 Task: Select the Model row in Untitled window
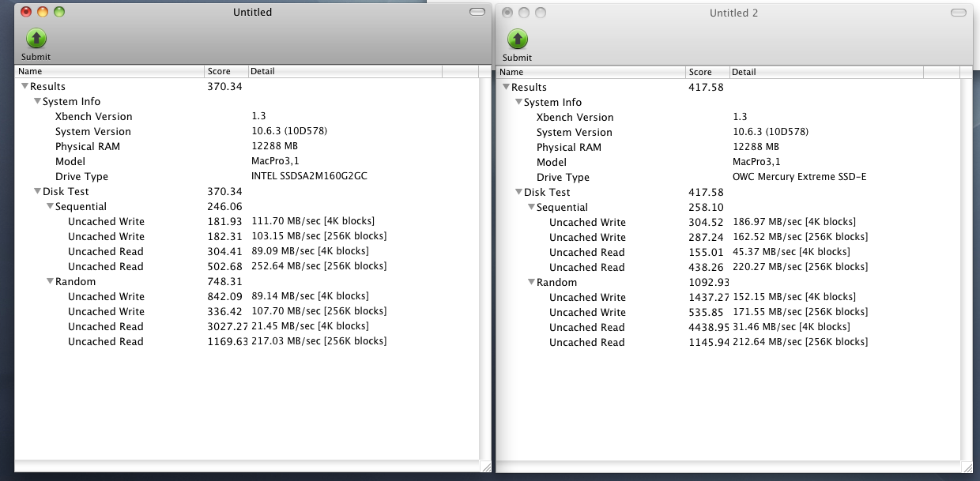coord(247,161)
